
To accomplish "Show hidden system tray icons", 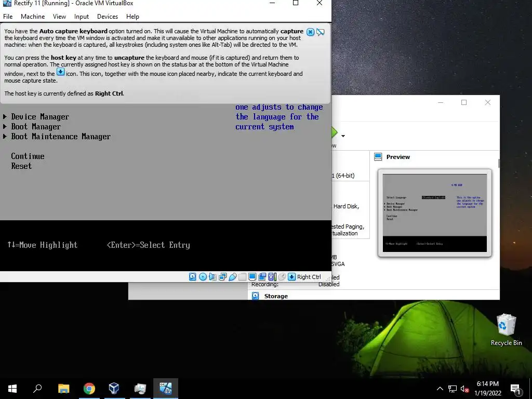I will coord(440,389).
